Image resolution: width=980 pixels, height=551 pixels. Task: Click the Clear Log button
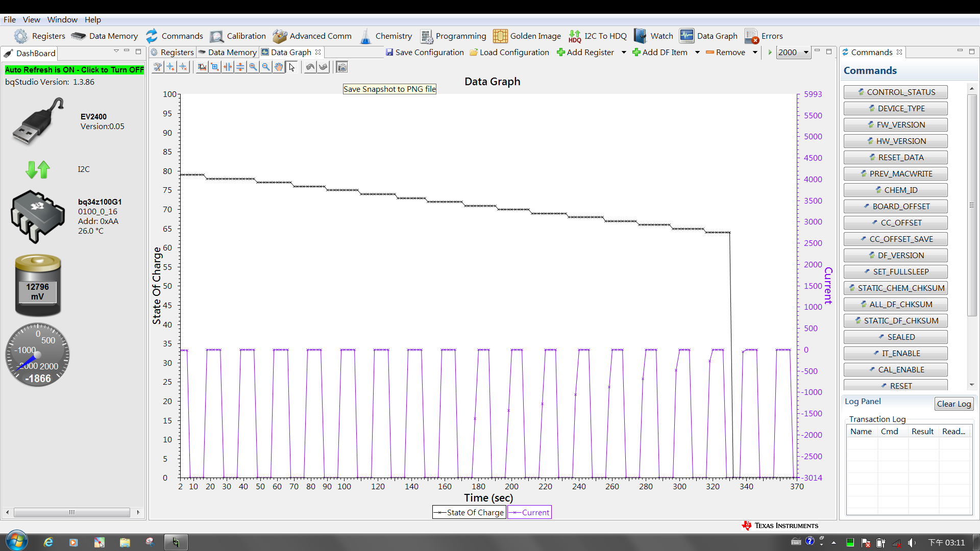(953, 404)
